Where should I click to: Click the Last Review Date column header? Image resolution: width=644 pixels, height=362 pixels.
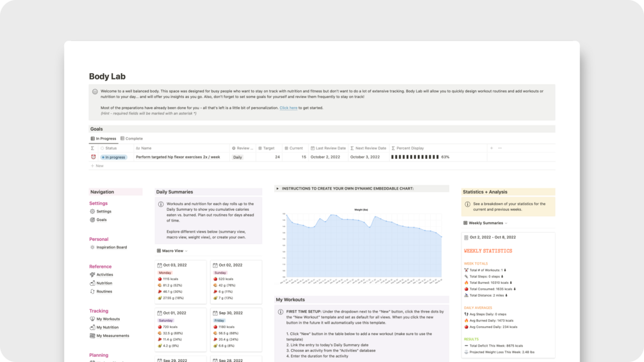click(x=328, y=148)
